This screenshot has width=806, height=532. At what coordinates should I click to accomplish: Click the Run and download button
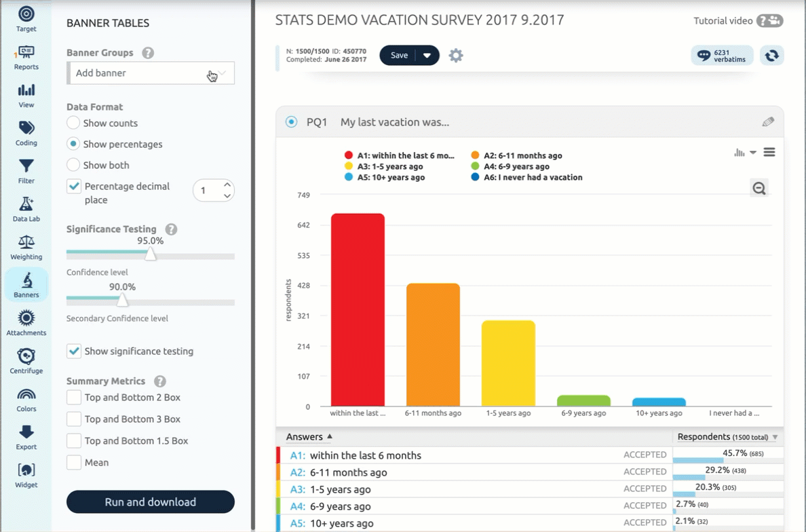point(151,502)
